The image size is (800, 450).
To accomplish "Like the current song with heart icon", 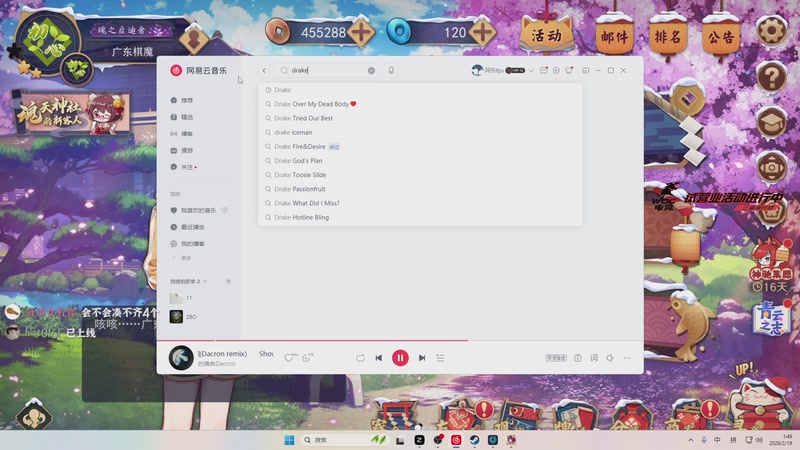I will click(289, 358).
